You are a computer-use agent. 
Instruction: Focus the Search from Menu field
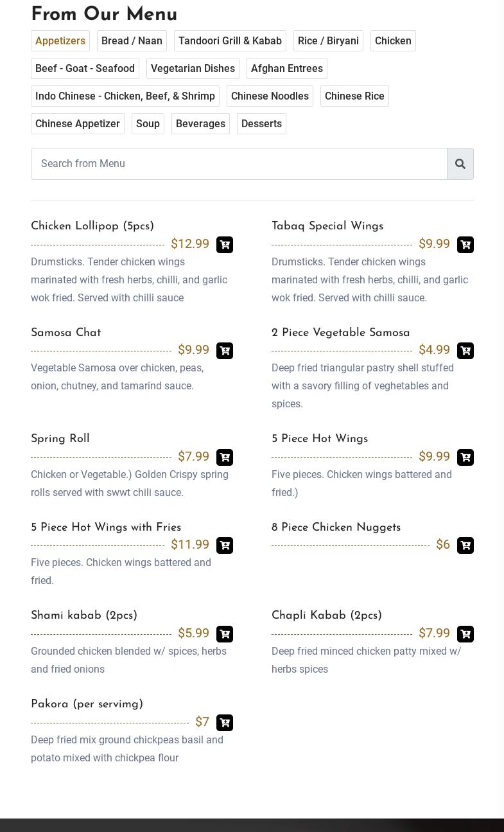pos(239,164)
